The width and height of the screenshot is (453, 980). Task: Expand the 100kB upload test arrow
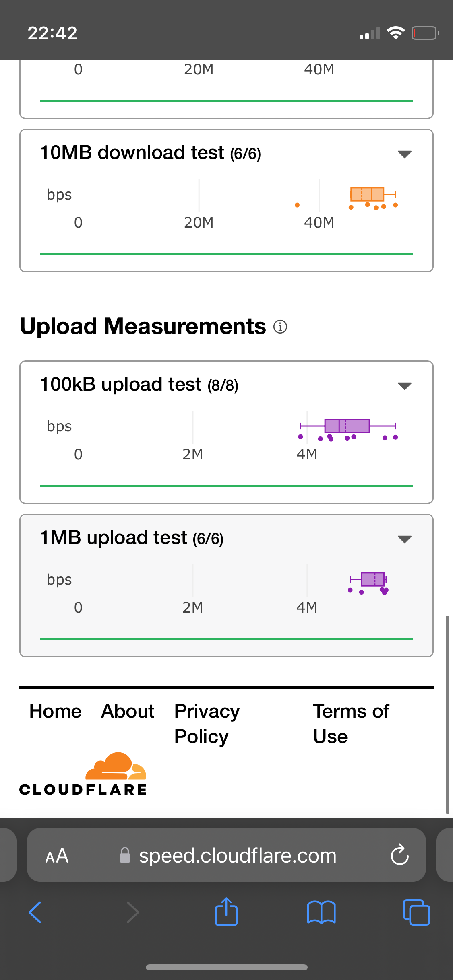pyautogui.click(x=404, y=386)
